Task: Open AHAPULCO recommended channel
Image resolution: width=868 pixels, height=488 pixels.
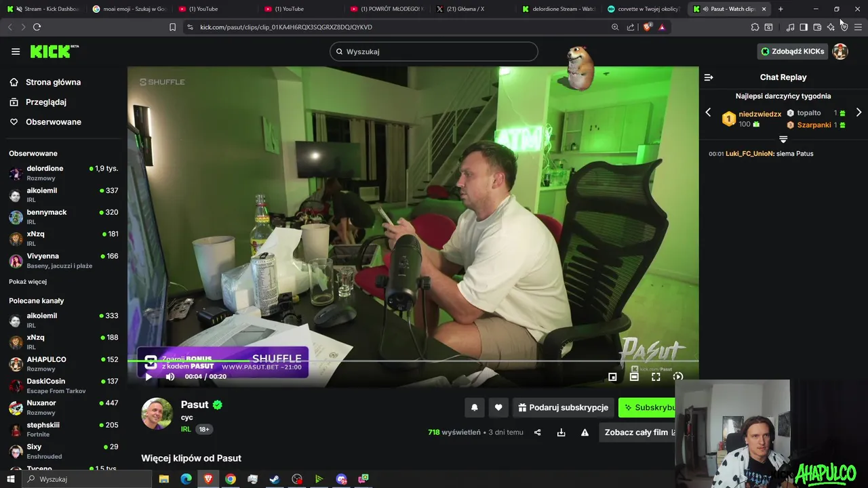Action: (64, 364)
